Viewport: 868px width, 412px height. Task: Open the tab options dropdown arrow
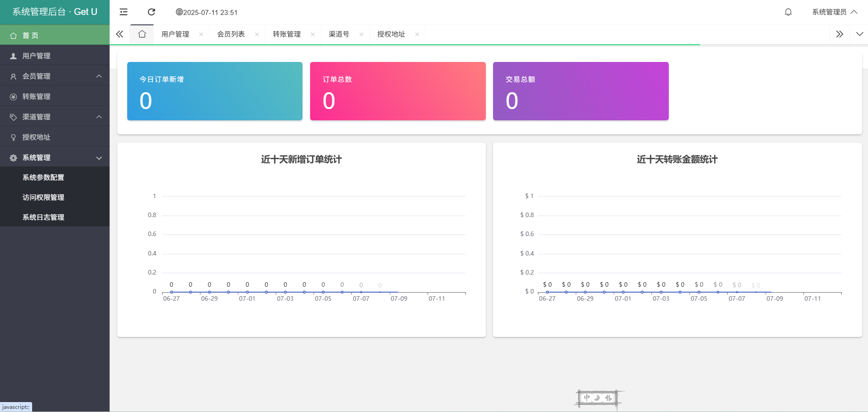(x=859, y=34)
